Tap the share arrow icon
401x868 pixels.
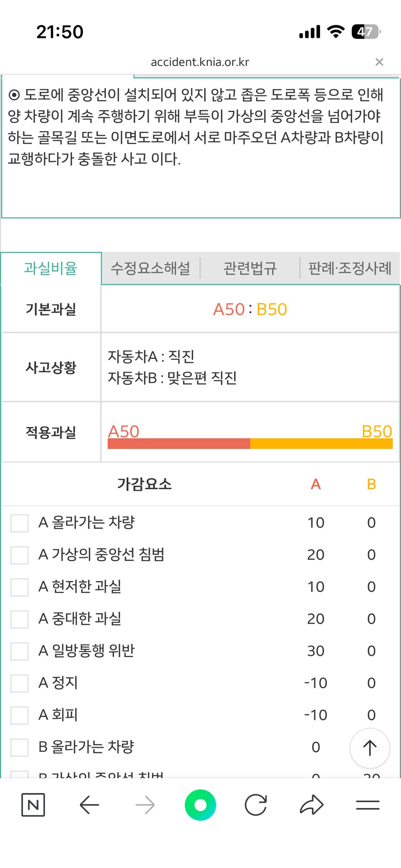tap(311, 805)
